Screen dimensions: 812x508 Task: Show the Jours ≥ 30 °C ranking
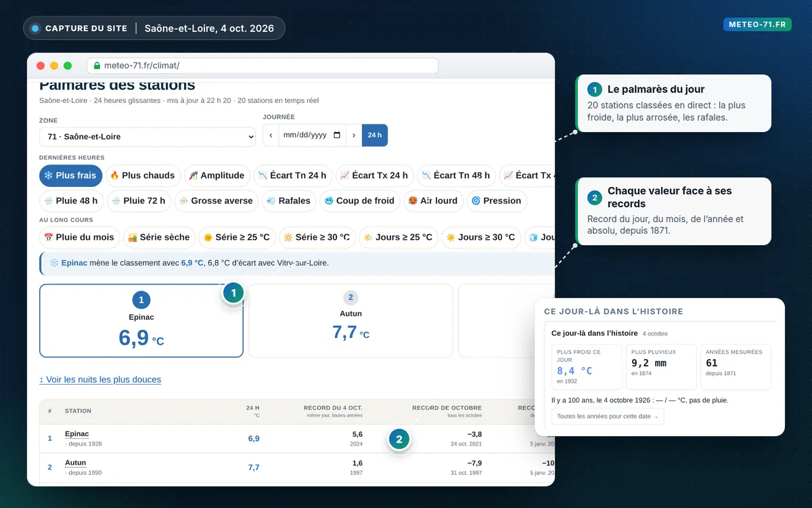pyautogui.click(x=481, y=237)
